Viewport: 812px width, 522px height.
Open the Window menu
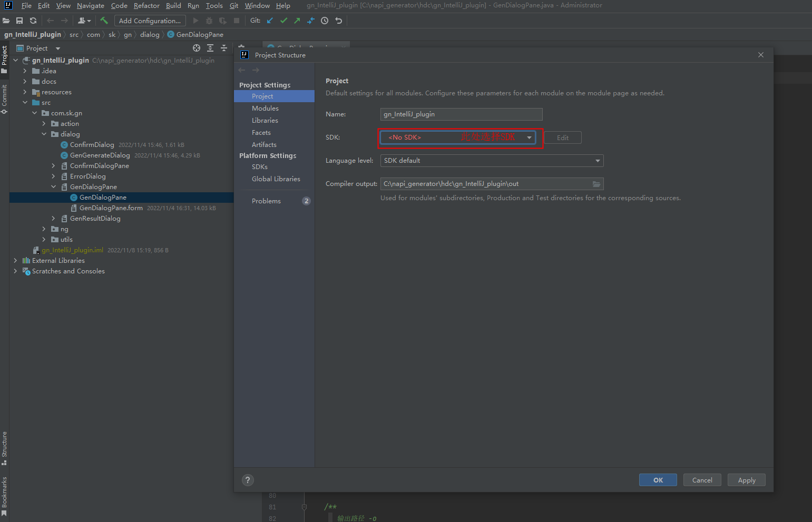point(257,5)
